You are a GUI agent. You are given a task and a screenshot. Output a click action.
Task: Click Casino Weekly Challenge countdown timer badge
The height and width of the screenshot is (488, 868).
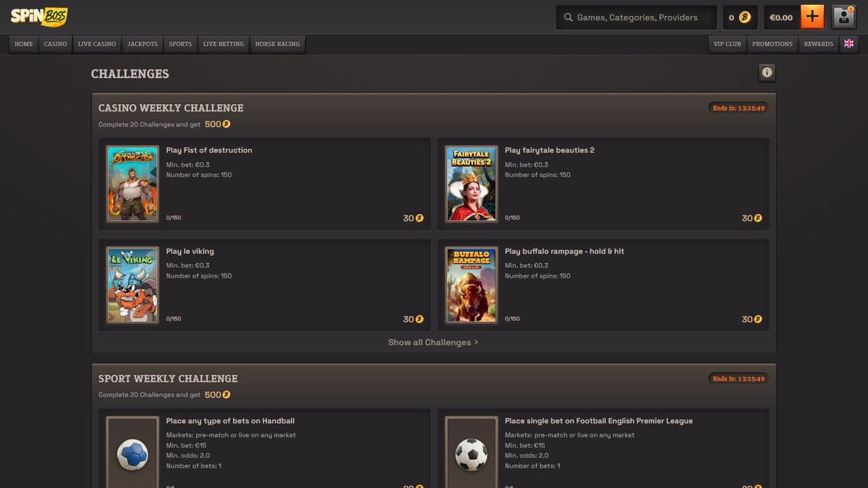pos(739,108)
